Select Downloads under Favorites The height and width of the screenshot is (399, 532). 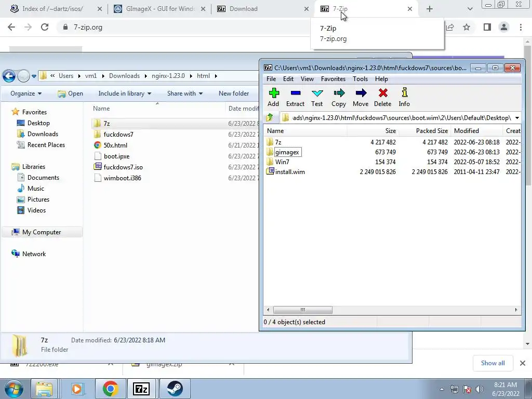point(43,134)
